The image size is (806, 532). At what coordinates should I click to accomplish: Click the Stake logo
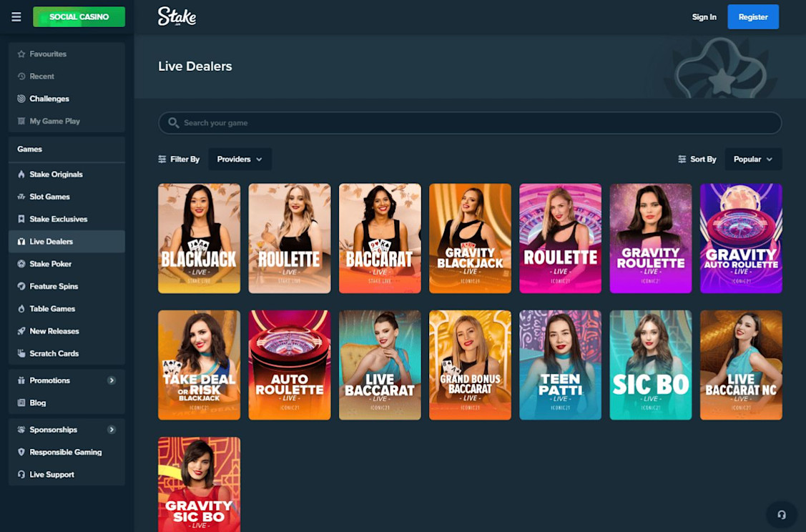tap(177, 16)
